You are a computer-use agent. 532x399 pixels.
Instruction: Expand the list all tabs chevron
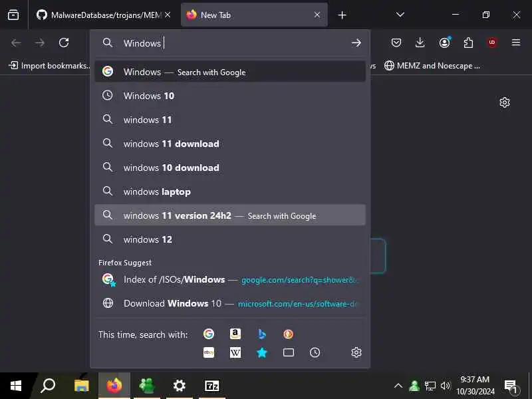pyautogui.click(x=400, y=15)
